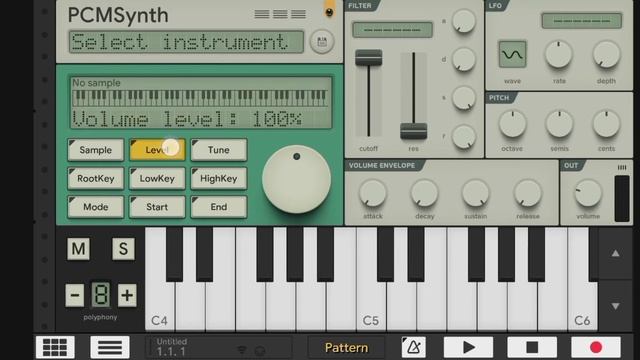Click the filter res slider handle
The image size is (640, 360).
point(413,131)
